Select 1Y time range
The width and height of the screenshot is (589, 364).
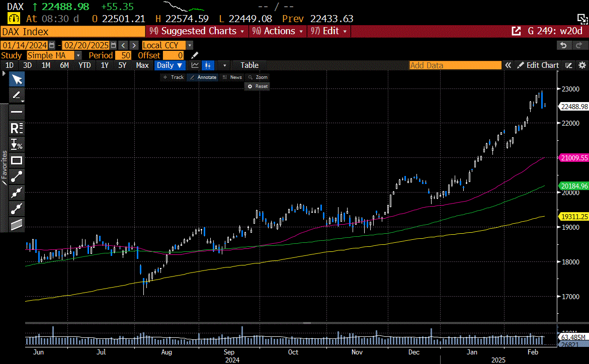pyautogui.click(x=105, y=65)
